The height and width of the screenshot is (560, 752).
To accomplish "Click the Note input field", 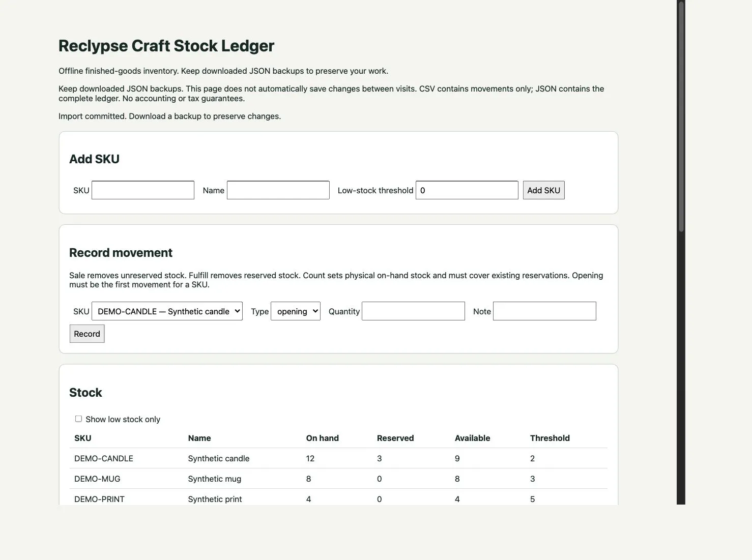I will 544,311.
